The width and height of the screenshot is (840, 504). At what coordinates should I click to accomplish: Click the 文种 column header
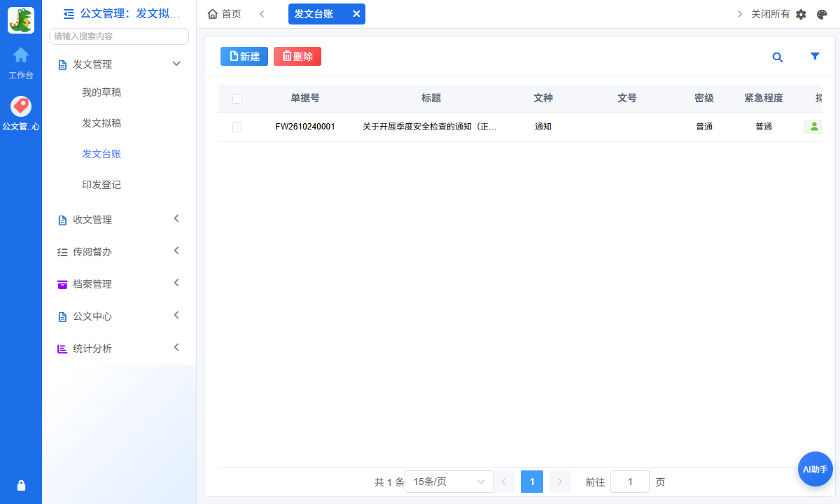[x=543, y=98]
